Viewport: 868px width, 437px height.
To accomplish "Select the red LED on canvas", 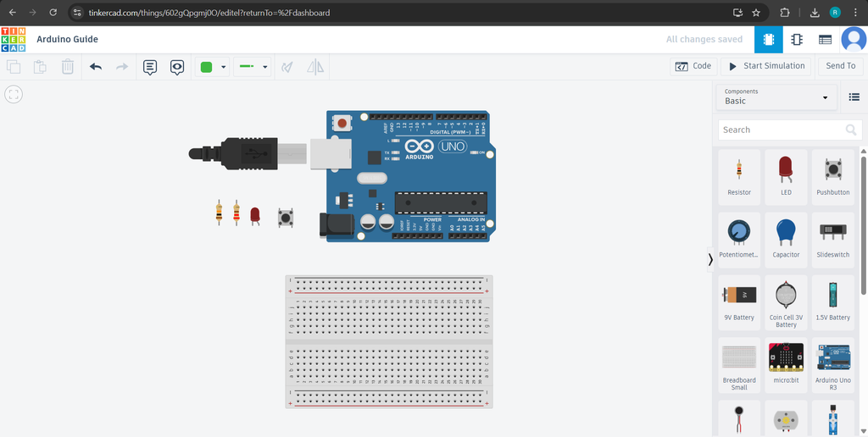I will 254,215.
